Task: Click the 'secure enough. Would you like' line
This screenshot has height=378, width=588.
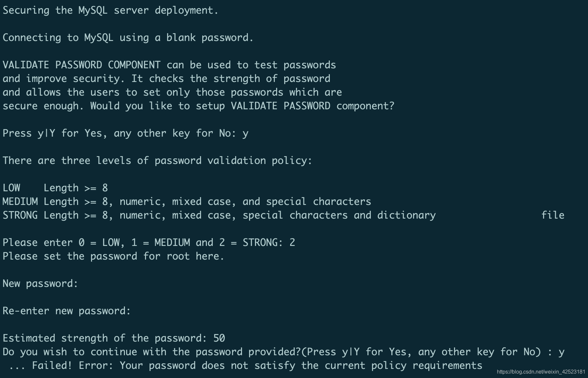Action: point(198,106)
